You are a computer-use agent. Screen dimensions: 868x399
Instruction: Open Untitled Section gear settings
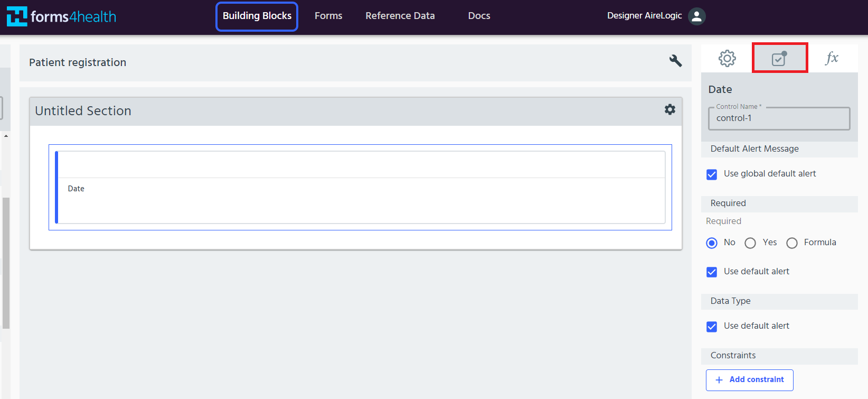click(670, 109)
